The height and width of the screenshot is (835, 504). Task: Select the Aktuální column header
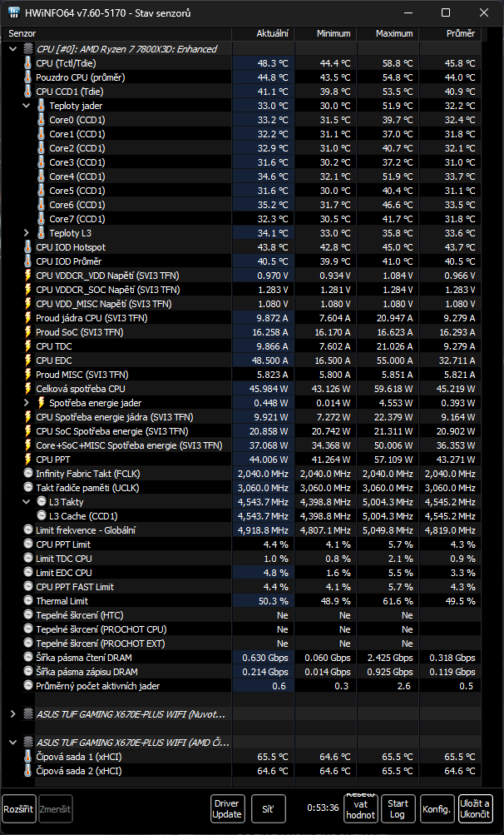(263, 33)
